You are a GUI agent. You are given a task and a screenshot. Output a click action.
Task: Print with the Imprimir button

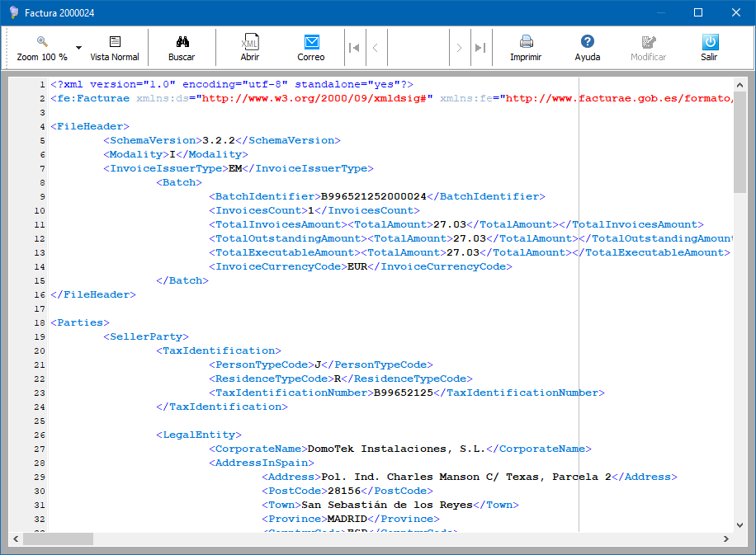526,48
